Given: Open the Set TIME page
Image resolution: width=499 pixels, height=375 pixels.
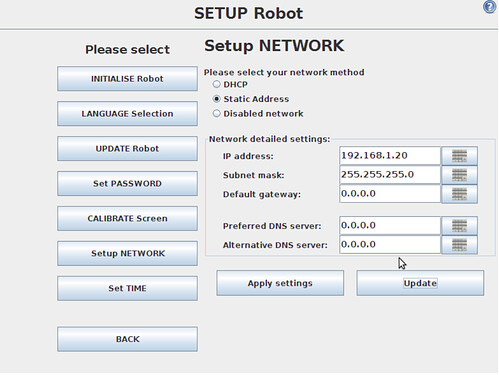Looking at the screenshot, I should pyautogui.click(x=127, y=288).
